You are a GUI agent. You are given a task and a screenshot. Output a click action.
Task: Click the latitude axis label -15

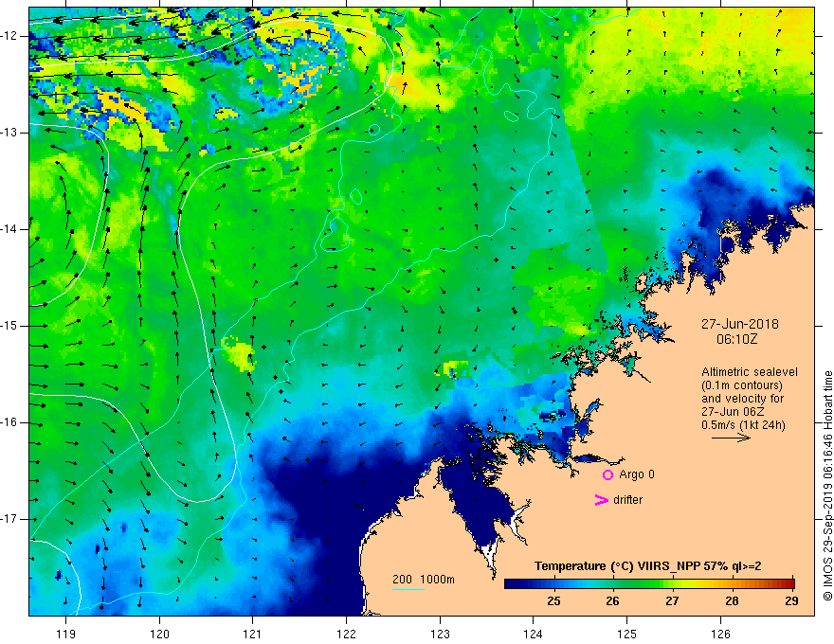click(9, 326)
